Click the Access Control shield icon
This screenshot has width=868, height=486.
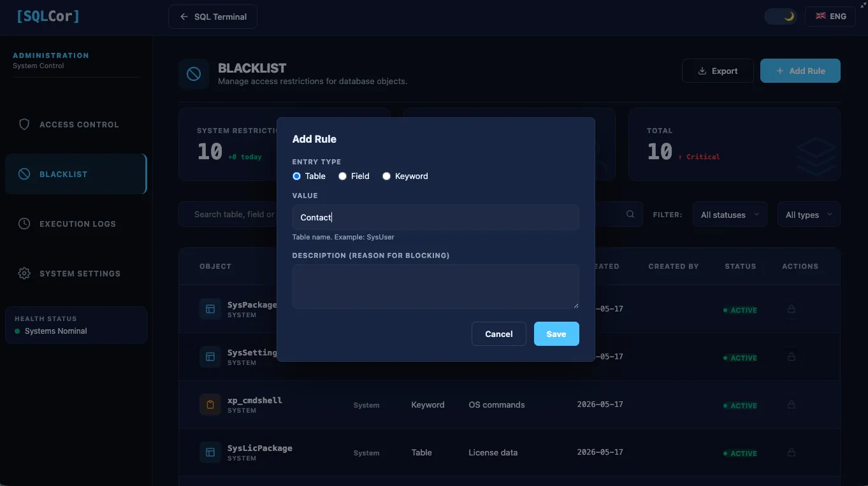(24, 124)
